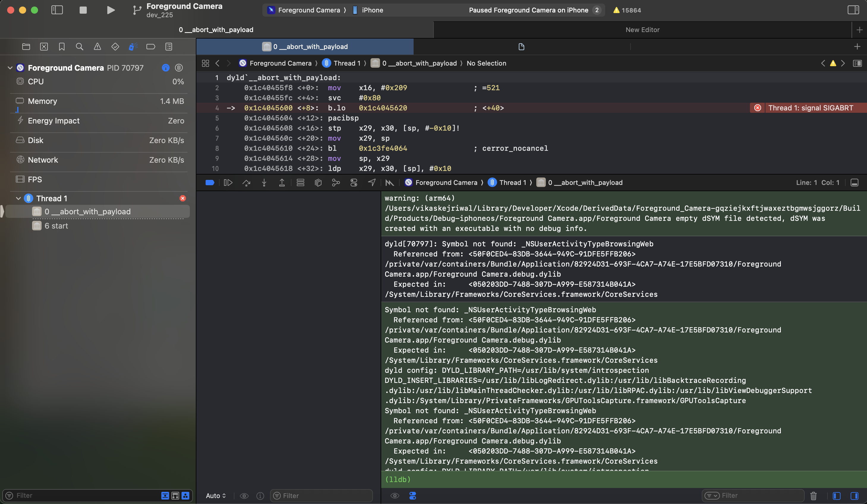Viewport: 867px width, 504px height.
Task: Toggle the right inspector panel
Action: click(x=853, y=10)
